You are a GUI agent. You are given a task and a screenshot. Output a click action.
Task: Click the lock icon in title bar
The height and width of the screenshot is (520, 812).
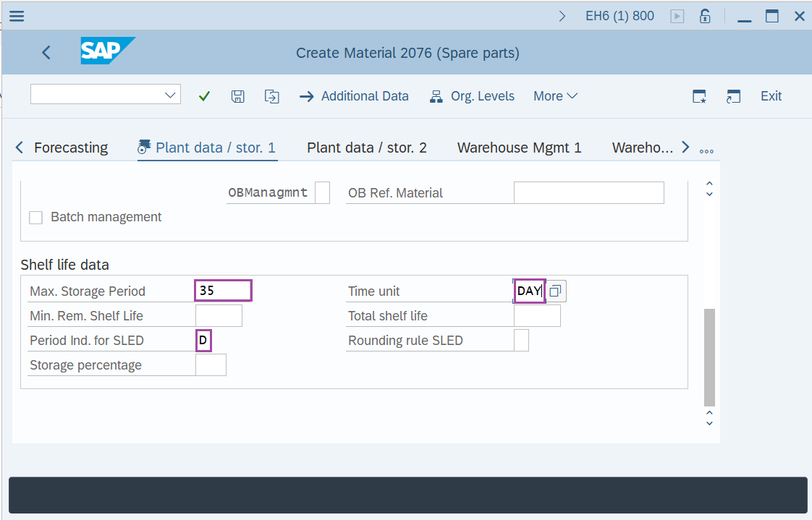pyautogui.click(x=704, y=16)
